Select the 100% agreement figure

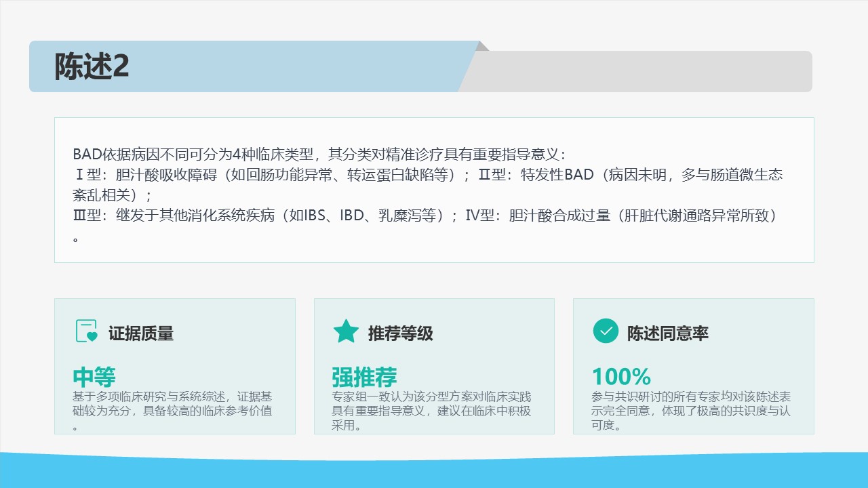coord(621,376)
